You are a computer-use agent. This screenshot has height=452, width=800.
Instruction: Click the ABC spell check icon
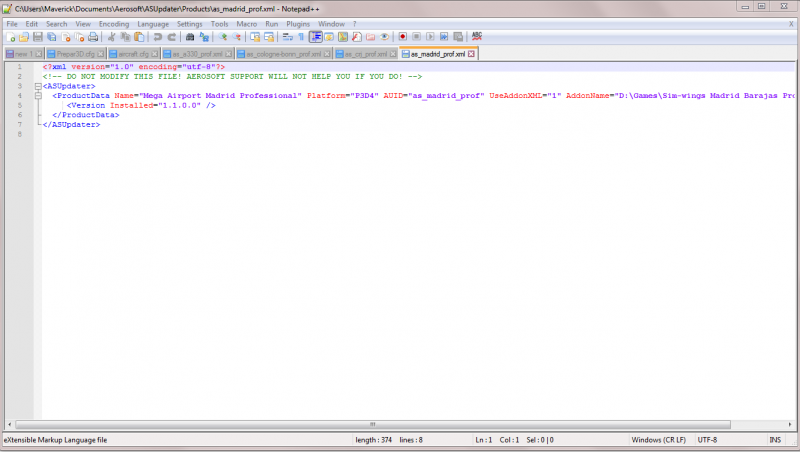tap(477, 36)
